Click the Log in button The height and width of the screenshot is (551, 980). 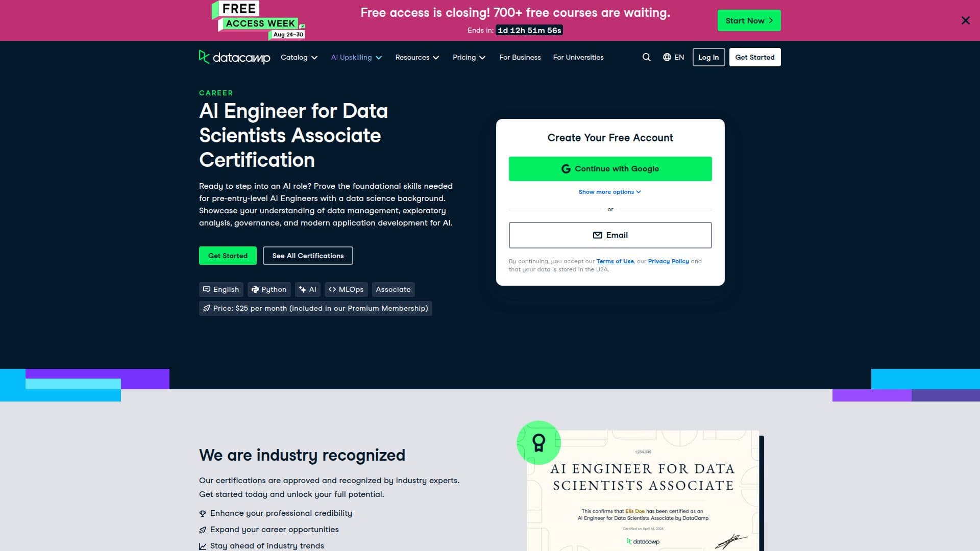click(x=708, y=57)
